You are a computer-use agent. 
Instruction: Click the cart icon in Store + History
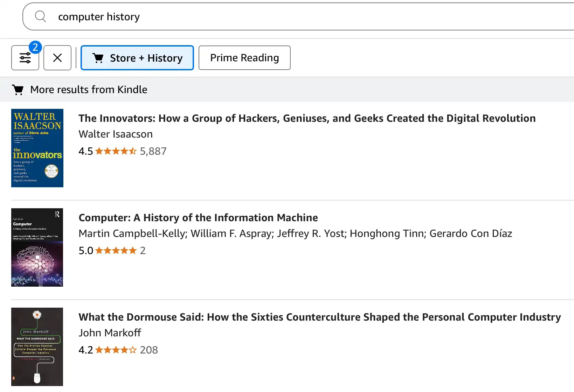click(98, 58)
